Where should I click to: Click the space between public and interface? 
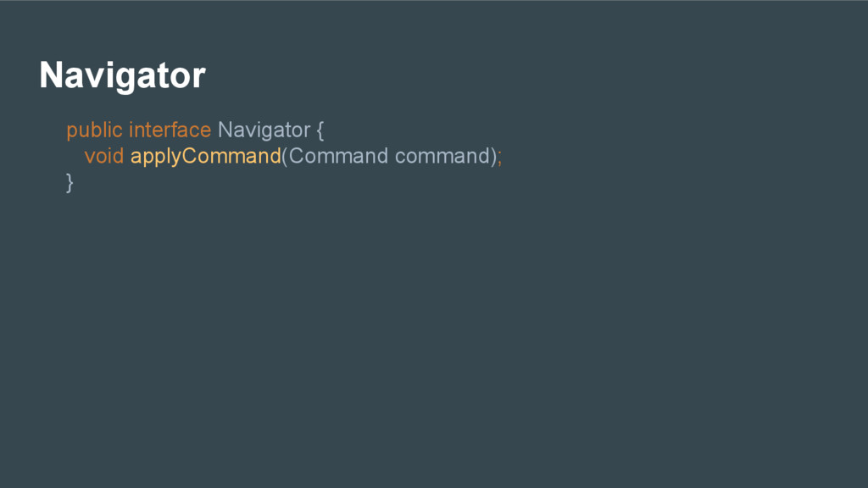tap(125, 130)
